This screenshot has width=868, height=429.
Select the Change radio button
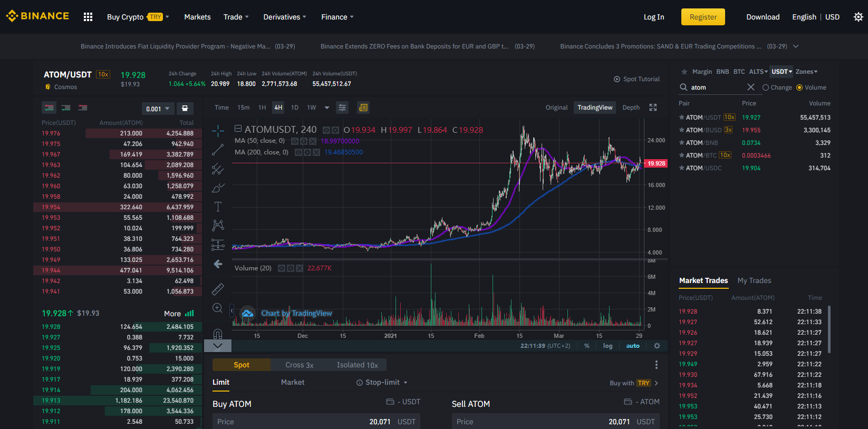[766, 87]
